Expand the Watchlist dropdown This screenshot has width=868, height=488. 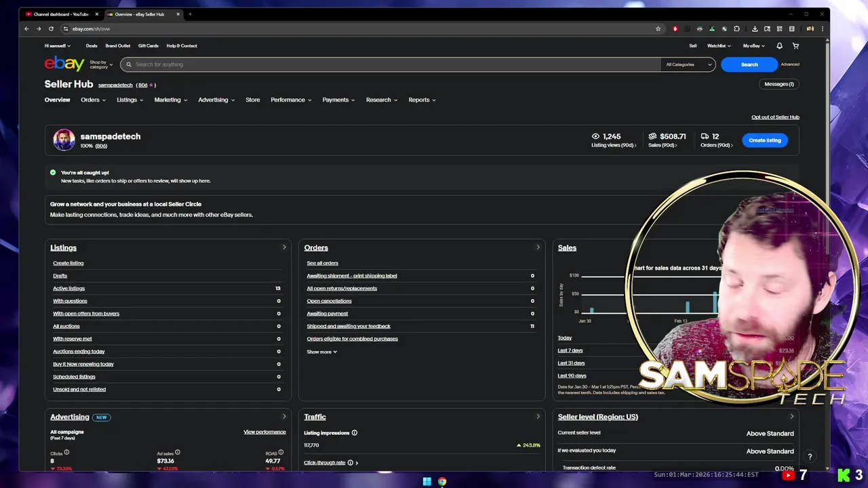coord(719,45)
